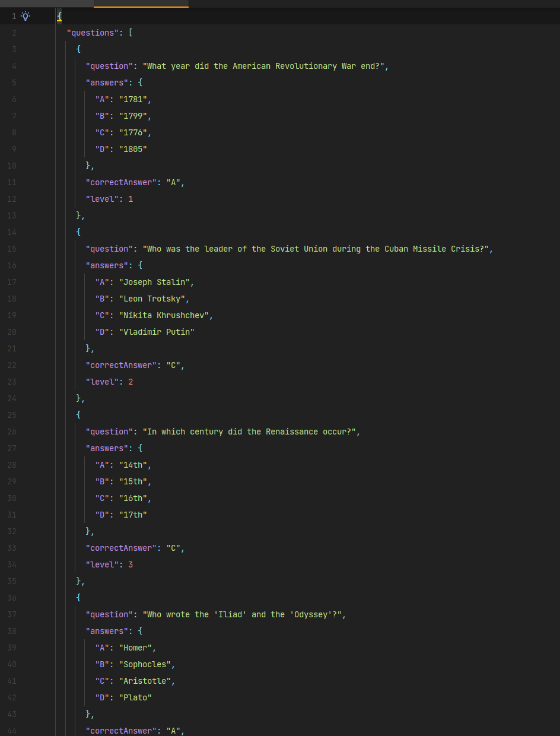This screenshot has height=736, width=560.
Task: Click the opening brace on line 1
Action: (x=59, y=16)
